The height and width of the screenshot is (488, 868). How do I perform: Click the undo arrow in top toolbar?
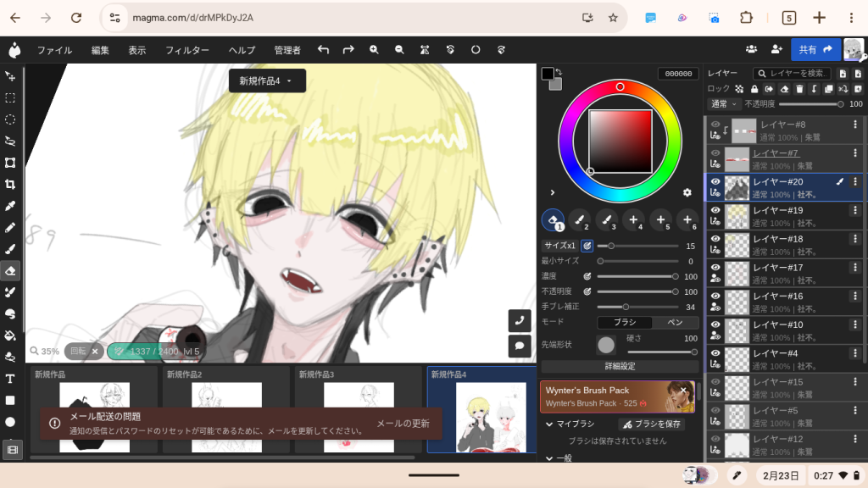323,50
